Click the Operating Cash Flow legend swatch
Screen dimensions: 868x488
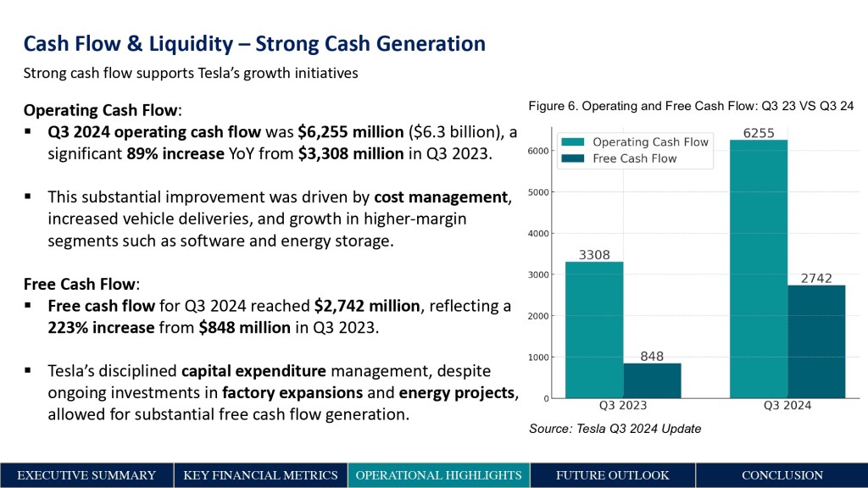[x=573, y=142]
